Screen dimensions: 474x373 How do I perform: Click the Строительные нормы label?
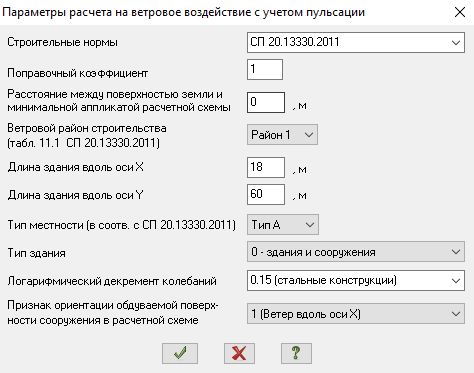(62, 42)
